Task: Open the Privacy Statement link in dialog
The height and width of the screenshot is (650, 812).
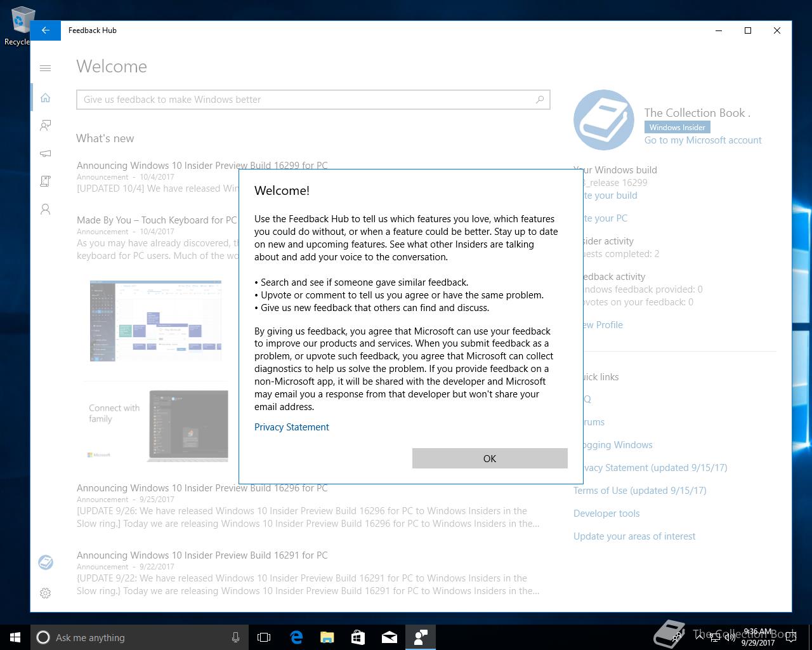Action: (292, 427)
